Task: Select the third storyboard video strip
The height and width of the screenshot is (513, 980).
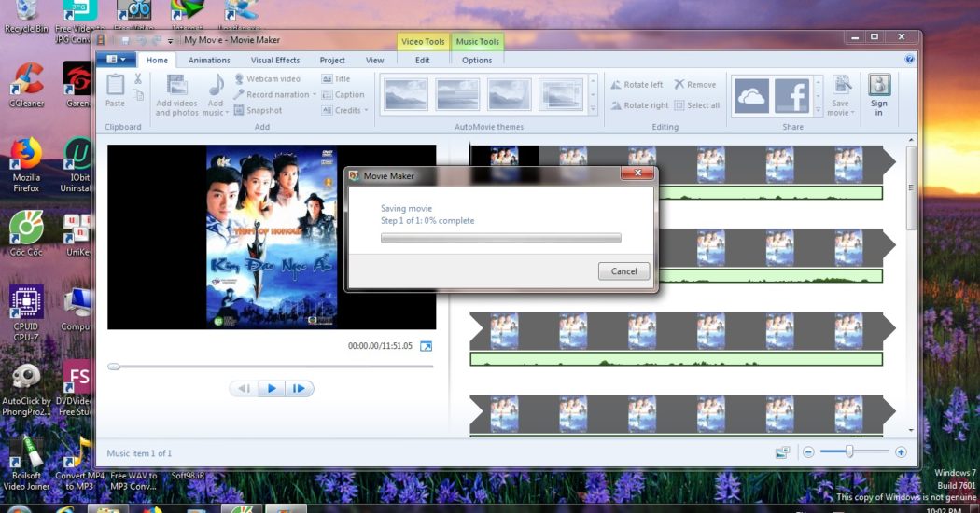Action: click(682, 330)
